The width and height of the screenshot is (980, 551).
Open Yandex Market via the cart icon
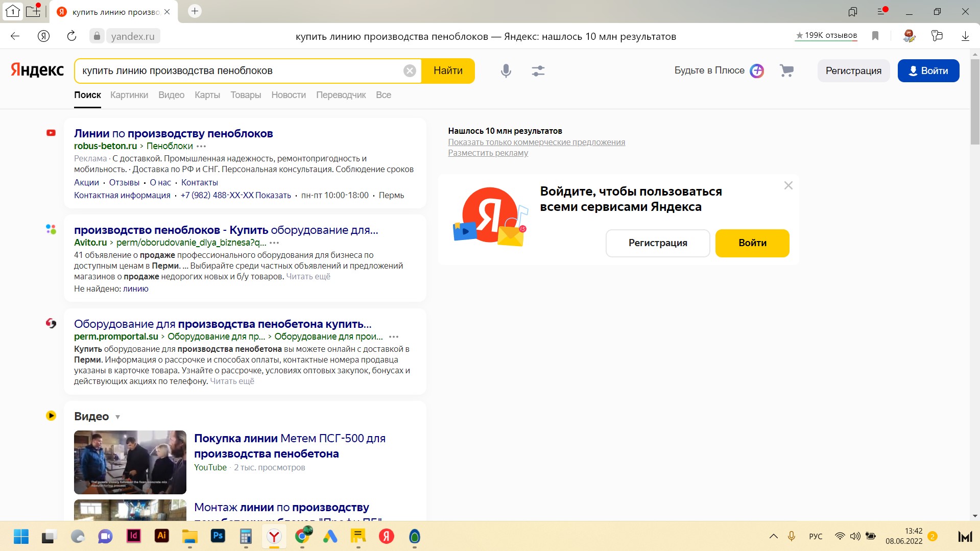click(x=786, y=70)
